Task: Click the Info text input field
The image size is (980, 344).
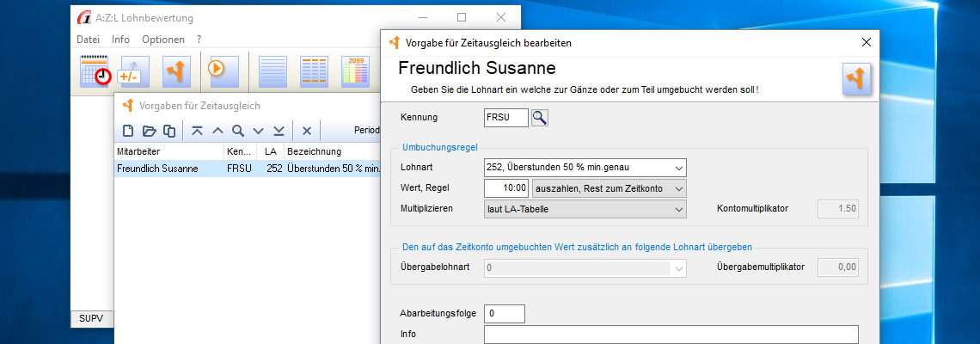Action: tap(671, 335)
